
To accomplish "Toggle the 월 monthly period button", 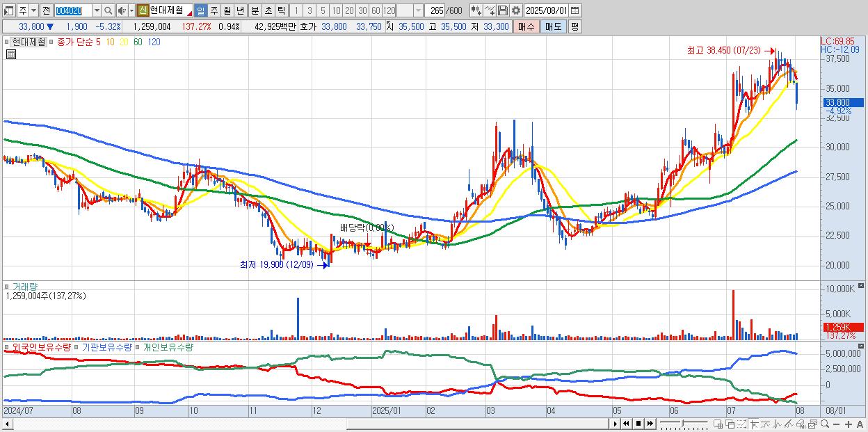I will (227, 10).
